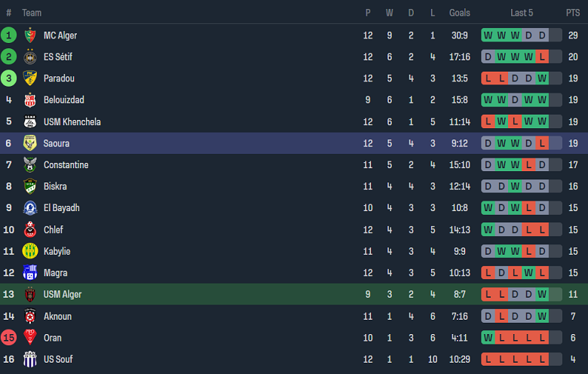Viewport: 588px width, 374px height.
Task: Click the Kabylie club crest
Action: tap(30, 251)
